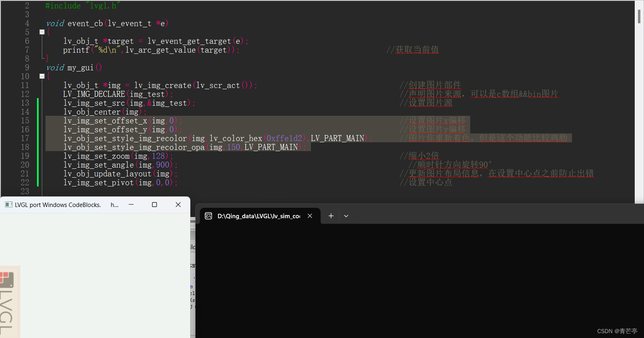
Task: Click the CSDN @青芒亭 text
Action: [617, 331]
